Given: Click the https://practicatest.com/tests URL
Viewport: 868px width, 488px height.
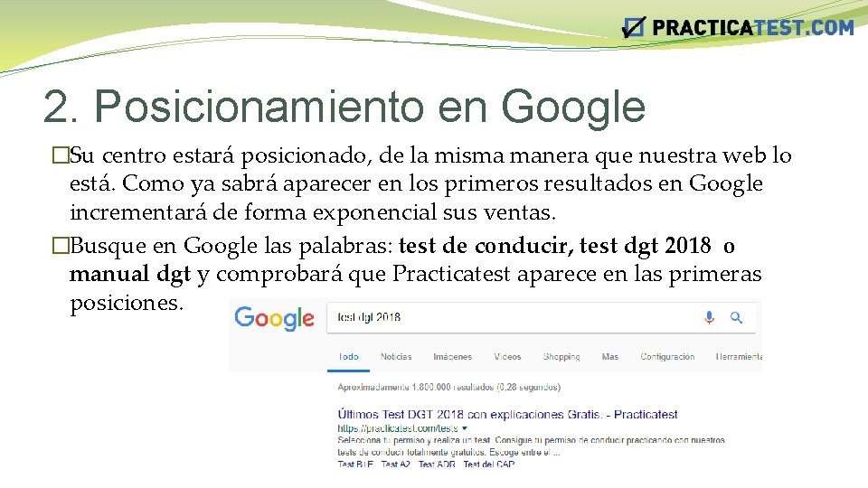Looking at the screenshot, I should 398,428.
